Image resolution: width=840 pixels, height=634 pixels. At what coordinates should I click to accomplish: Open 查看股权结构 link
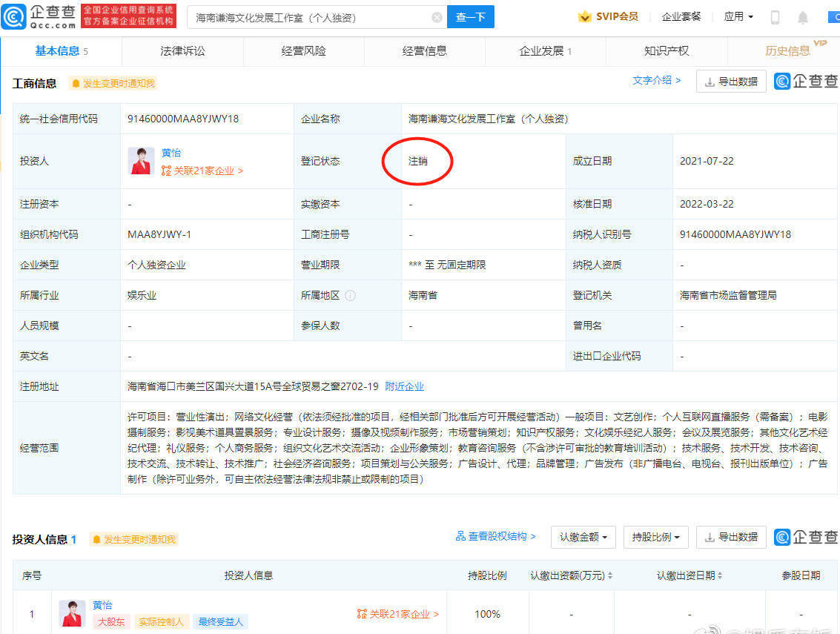(495, 536)
